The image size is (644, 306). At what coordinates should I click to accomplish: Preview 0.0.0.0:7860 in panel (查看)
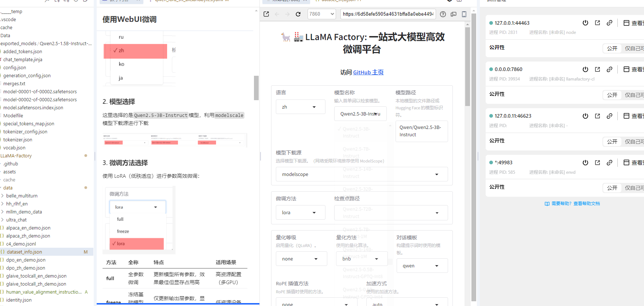pyautogui.click(x=633, y=69)
